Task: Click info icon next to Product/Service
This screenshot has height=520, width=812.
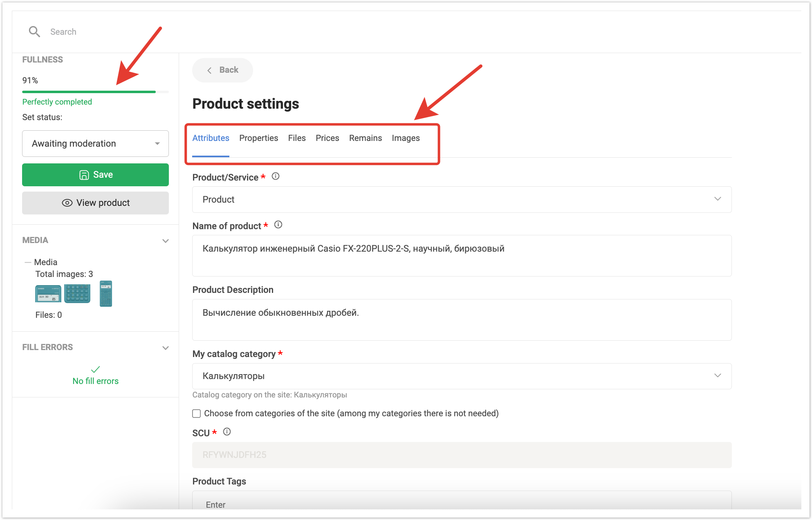Action: (x=276, y=176)
